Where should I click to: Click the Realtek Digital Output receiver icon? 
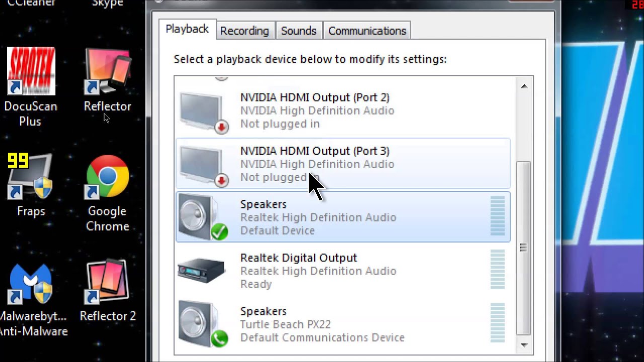tap(201, 270)
